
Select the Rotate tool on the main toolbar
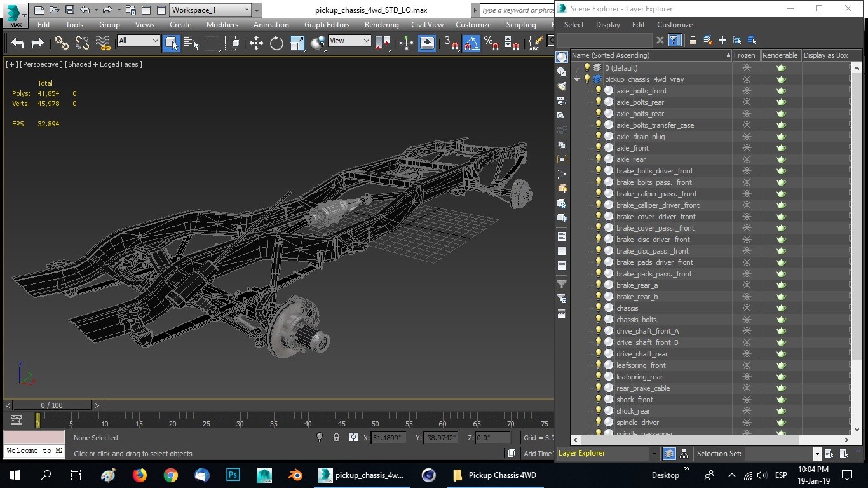tap(275, 43)
